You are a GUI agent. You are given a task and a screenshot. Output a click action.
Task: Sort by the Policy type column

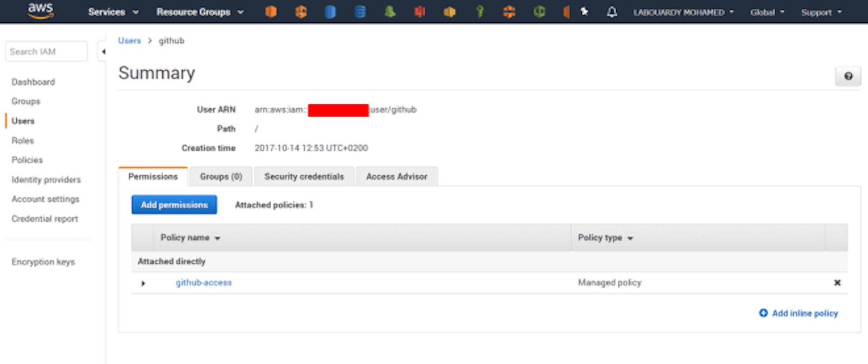605,238
